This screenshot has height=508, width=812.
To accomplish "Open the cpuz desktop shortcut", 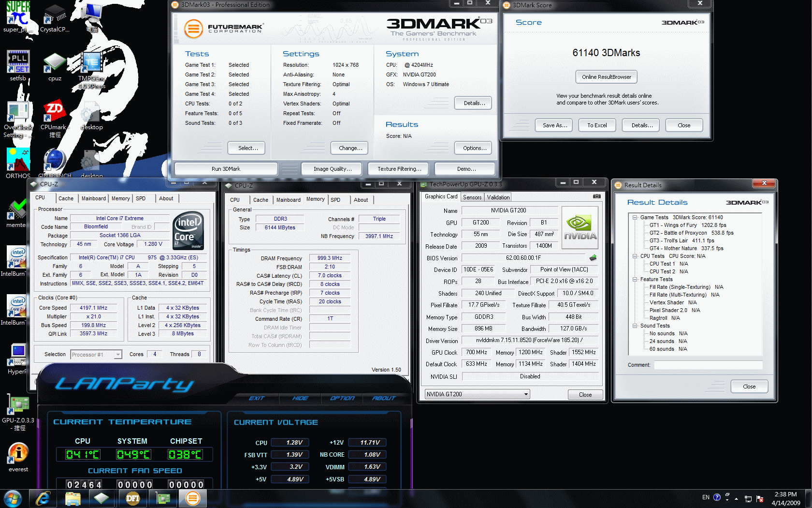I will pos(55,66).
